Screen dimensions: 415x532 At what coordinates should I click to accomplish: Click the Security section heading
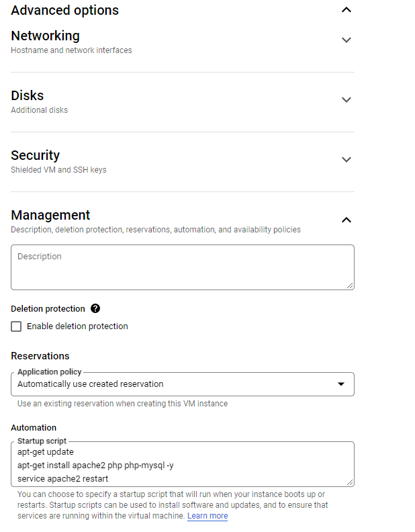(36, 155)
